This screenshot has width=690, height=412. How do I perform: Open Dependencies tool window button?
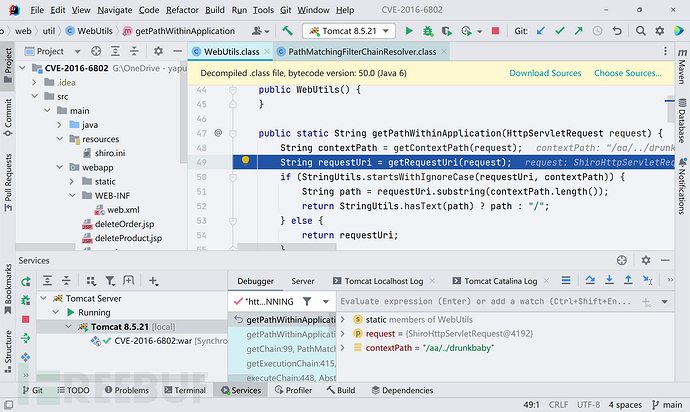[402, 390]
